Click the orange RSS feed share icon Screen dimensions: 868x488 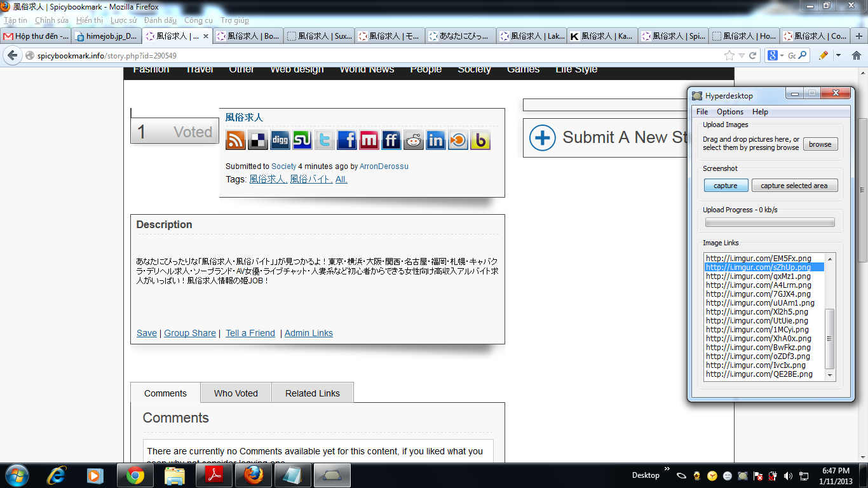(236, 140)
